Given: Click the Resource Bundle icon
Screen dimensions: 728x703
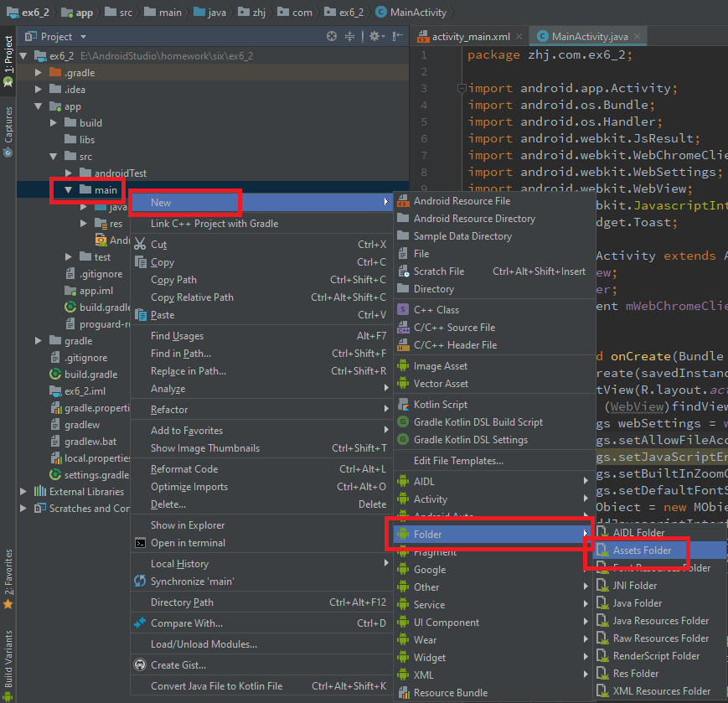Looking at the screenshot, I should [x=404, y=693].
